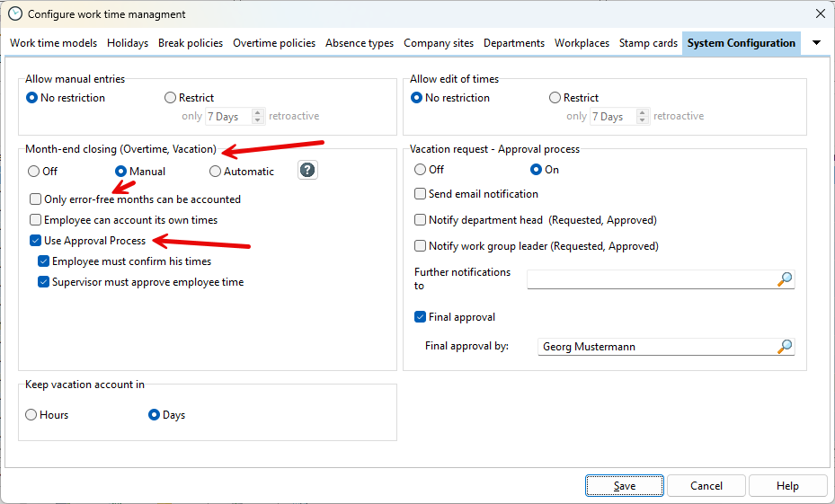Image resolution: width=835 pixels, height=504 pixels.
Task: Turn vacation request approval Off
Action: coord(421,170)
